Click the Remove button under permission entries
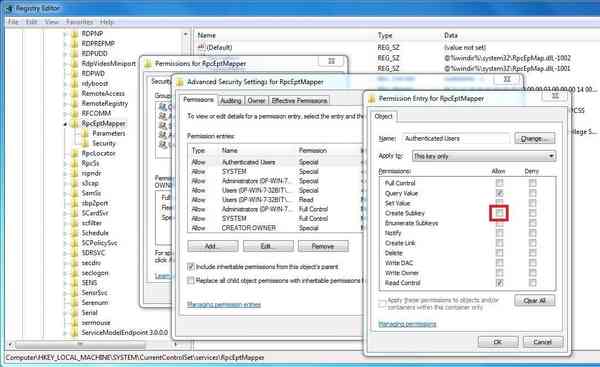Screen dimensions: 600x367 323,246
